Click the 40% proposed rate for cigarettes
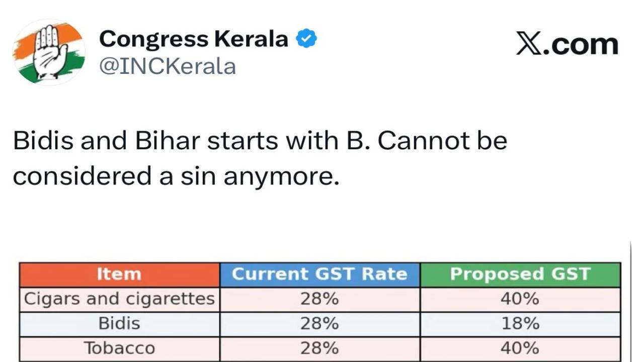The height and width of the screenshot is (362, 644). (x=520, y=299)
